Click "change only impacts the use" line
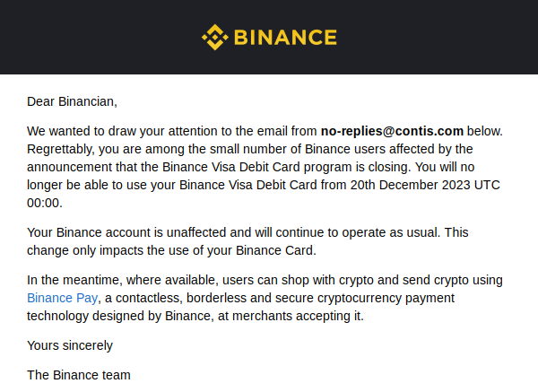538x392 pixels. pyautogui.click(x=171, y=250)
